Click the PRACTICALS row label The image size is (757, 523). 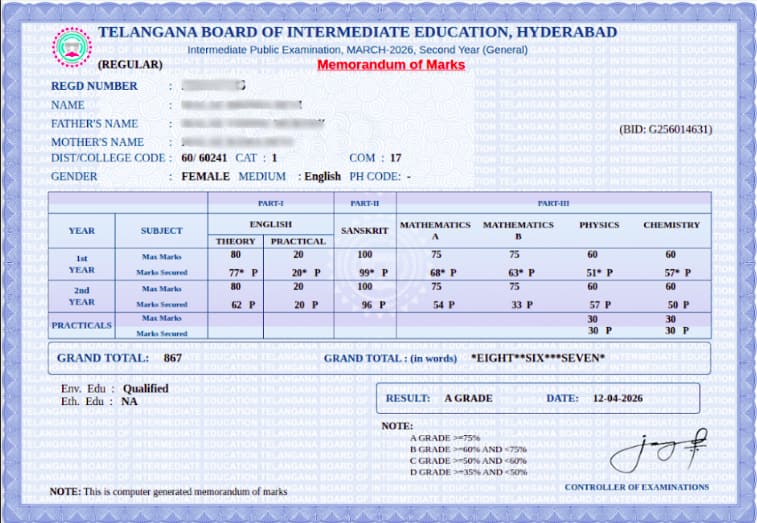pyautogui.click(x=82, y=325)
